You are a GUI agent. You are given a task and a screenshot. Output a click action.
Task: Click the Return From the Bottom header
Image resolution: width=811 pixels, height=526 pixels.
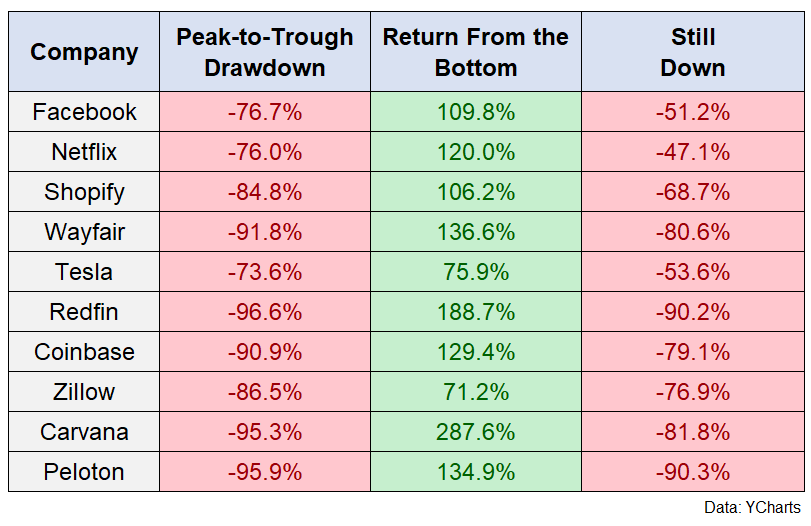(476, 52)
